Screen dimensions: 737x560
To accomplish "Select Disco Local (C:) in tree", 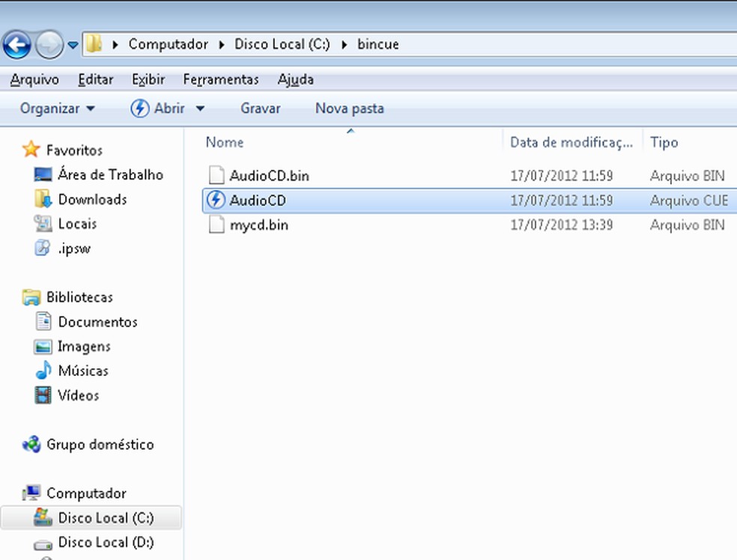I will [x=106, y=518].
